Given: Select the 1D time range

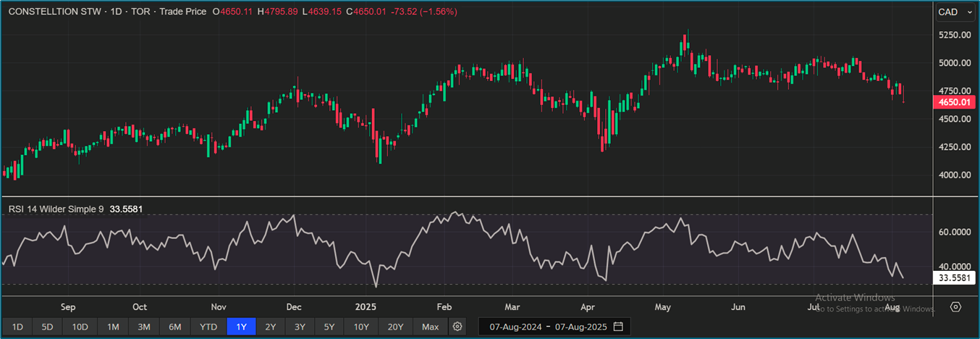Looking at the screenshot, I should (x=17, y=327).
